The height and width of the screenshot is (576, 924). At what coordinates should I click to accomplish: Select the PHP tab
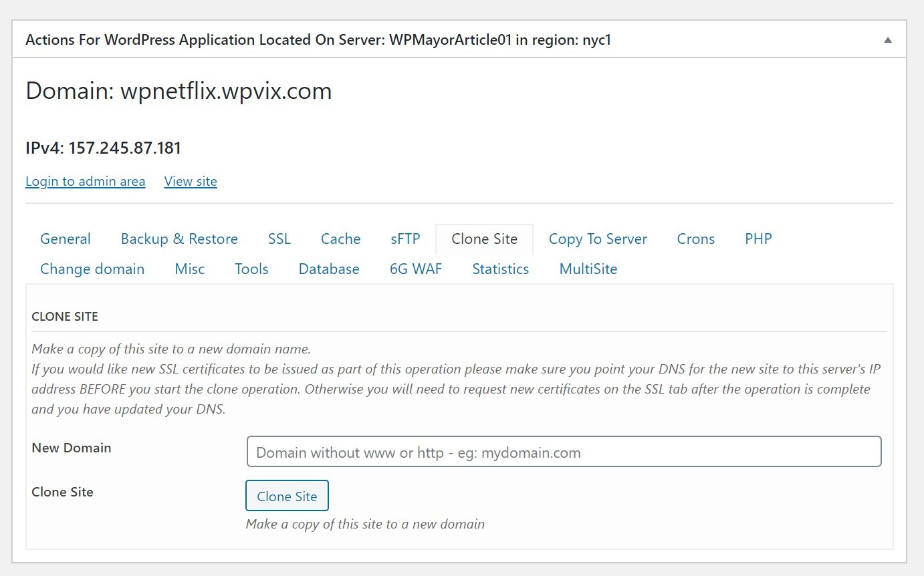(x=758, y=239)
